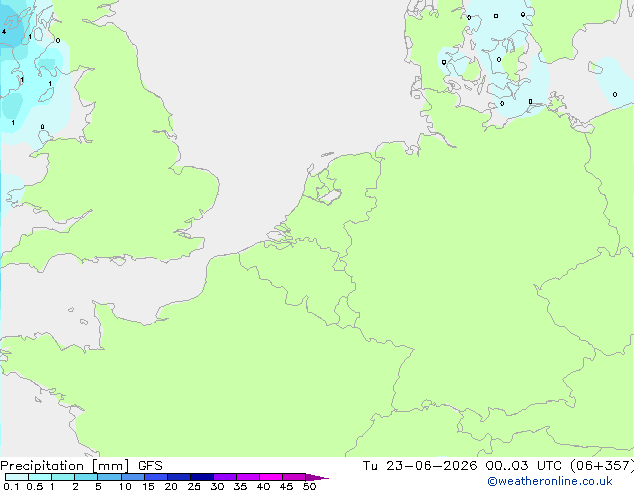
Task: Click the '(06+357)' forecast run text
Action: 601,466
